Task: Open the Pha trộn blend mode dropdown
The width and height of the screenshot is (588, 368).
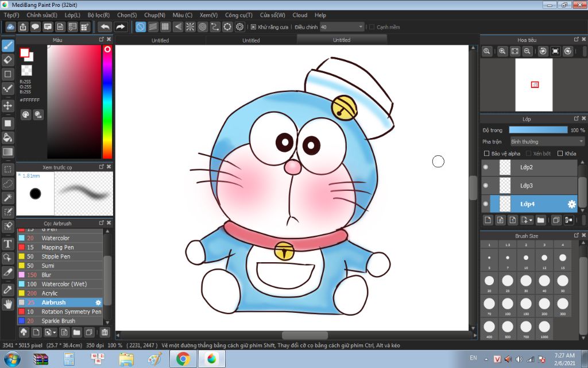Action: 547,141
